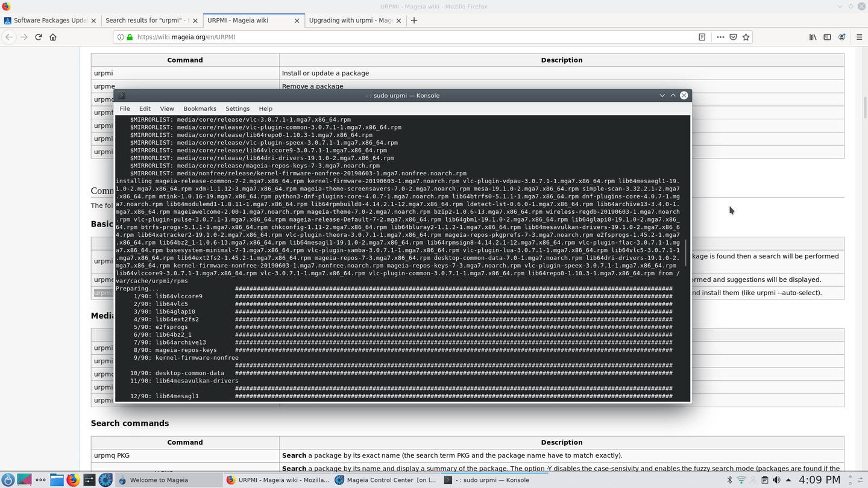
Task: Open Konsole Help menu
Action: pos(266,108)
